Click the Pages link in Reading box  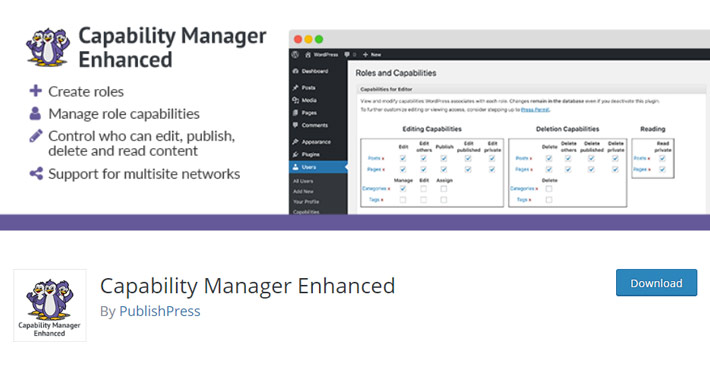pos(640,169)
